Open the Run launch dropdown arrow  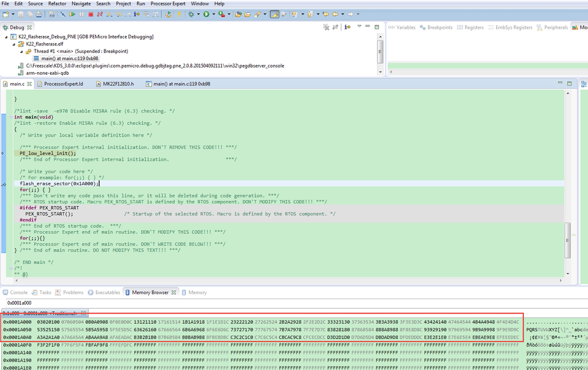click(214, 14)
